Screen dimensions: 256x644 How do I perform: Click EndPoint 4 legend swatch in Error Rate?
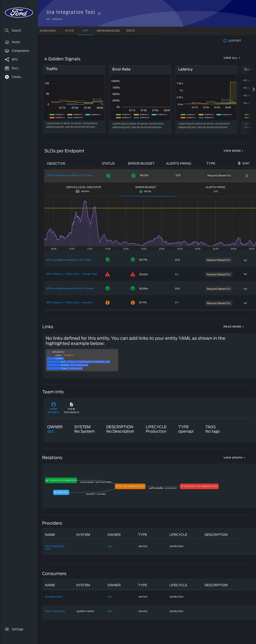[x=118, y=117]
